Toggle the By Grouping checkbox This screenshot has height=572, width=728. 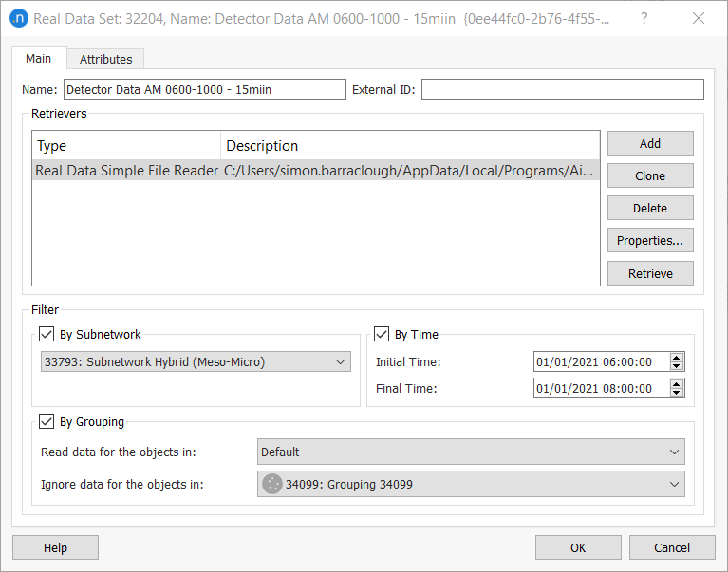pos(47,421)
